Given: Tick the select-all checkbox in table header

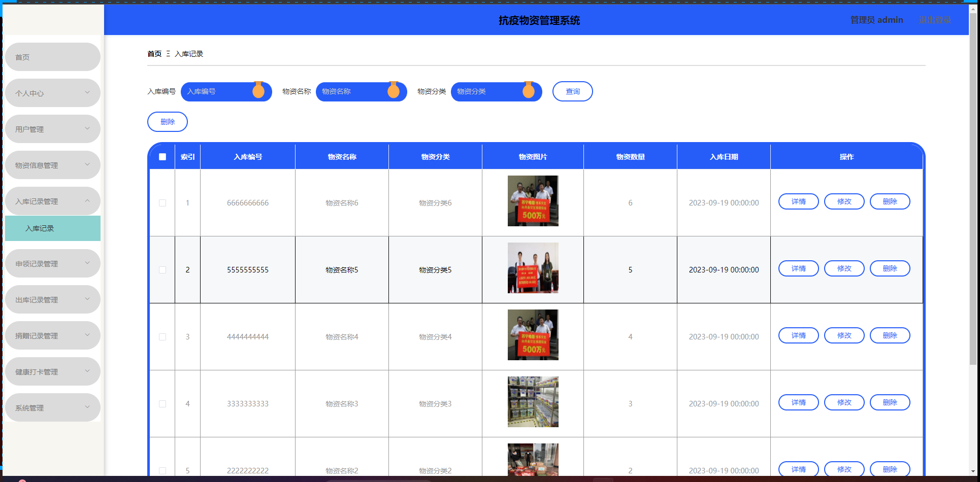Looking at the screenshot, I should click(x=162, y=157).
